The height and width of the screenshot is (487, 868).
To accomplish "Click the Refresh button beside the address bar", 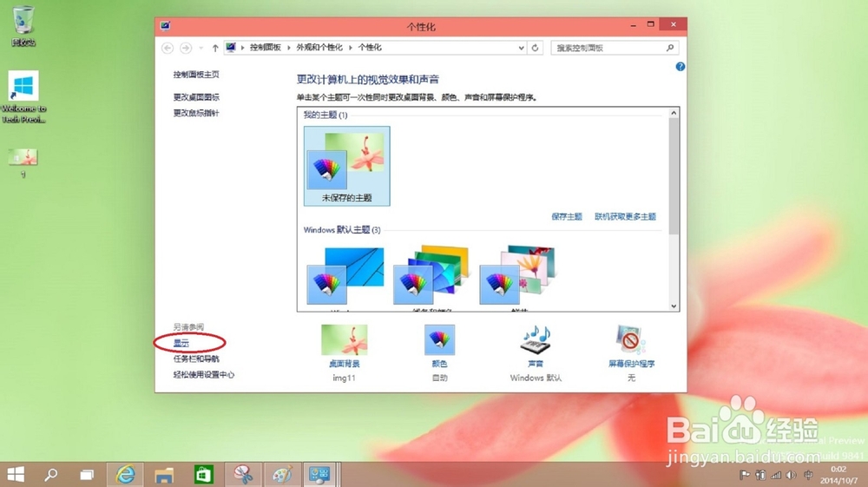I will (x=535, y=48).
